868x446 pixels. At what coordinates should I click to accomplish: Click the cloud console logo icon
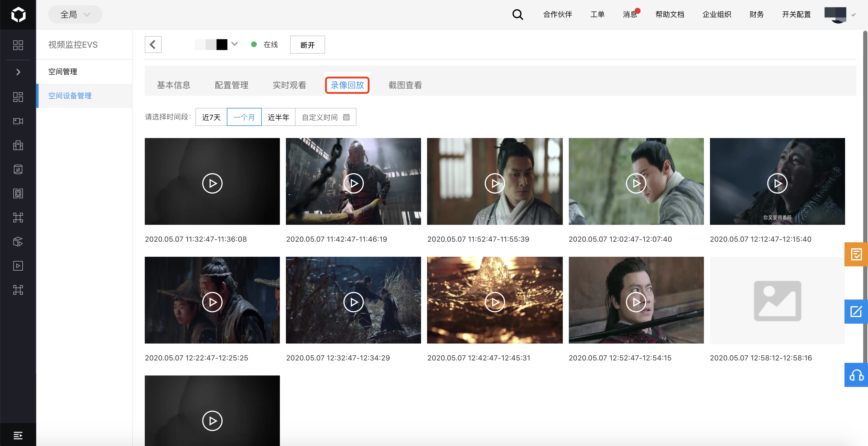[18, 14]
